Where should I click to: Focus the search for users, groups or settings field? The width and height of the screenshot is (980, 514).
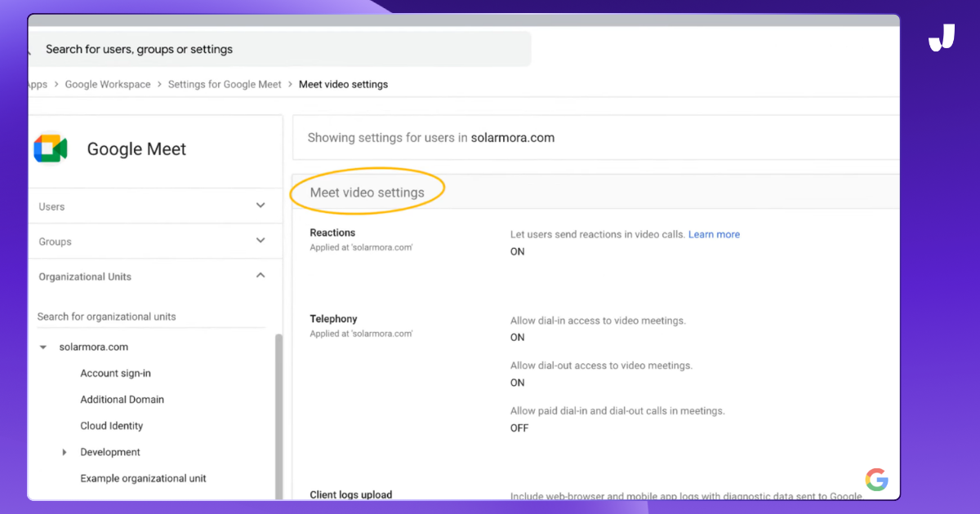point(279,49)
